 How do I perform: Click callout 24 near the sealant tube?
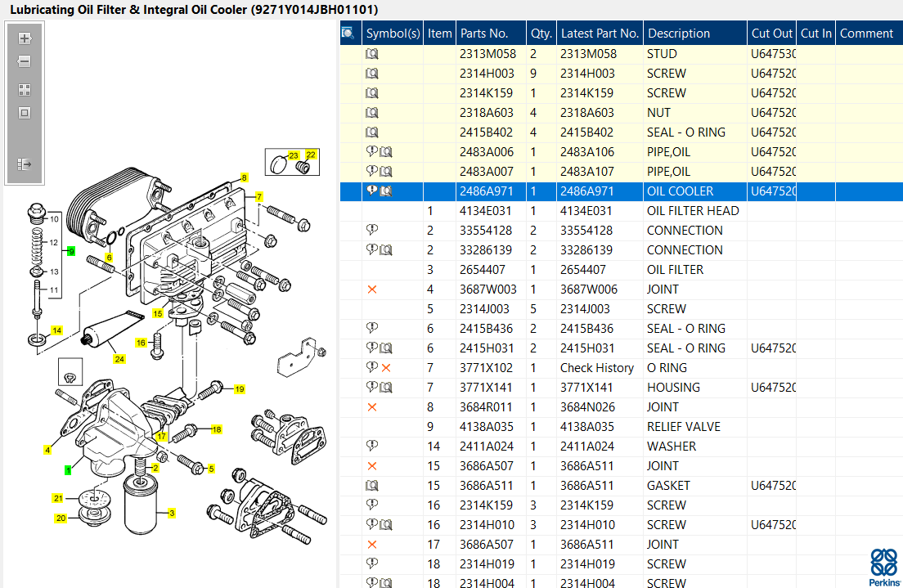click(119, 359)
